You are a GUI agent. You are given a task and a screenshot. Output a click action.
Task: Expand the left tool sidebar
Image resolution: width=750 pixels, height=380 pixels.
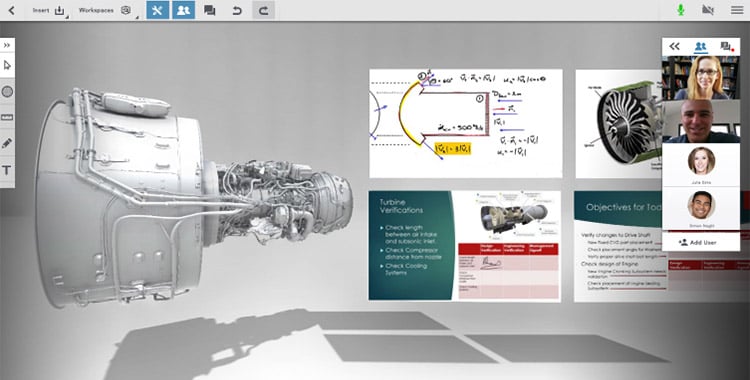(x=7, y=45)
